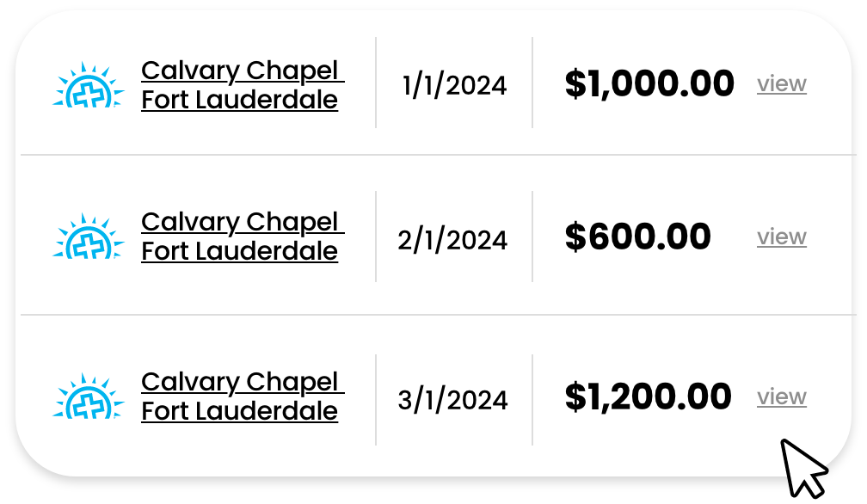
Task: Click the separator line above the $1,200.00 row
Action: [x=438, y=315]
